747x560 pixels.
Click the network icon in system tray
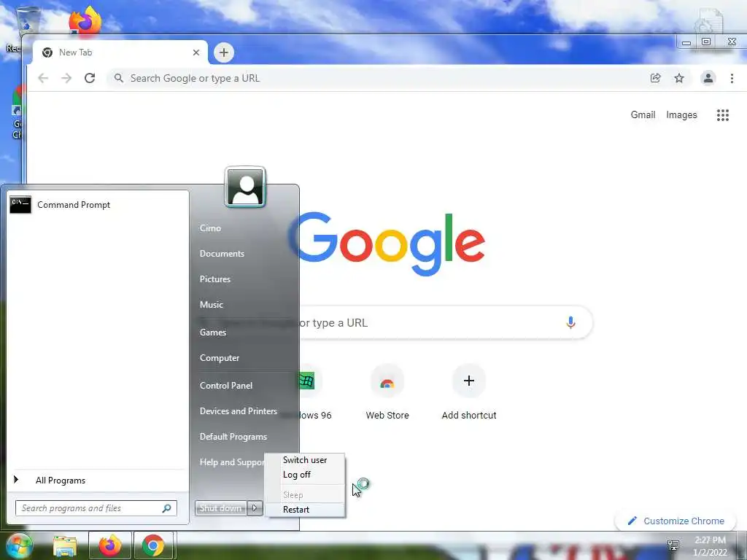(673, 545)
